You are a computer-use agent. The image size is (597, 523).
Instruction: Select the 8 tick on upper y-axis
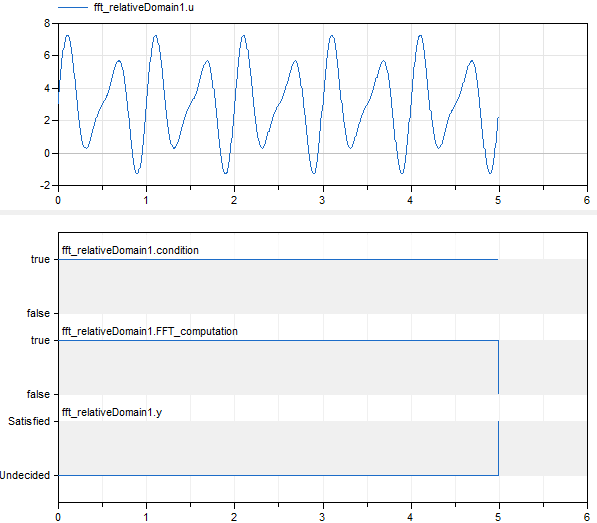pos(47,23)
